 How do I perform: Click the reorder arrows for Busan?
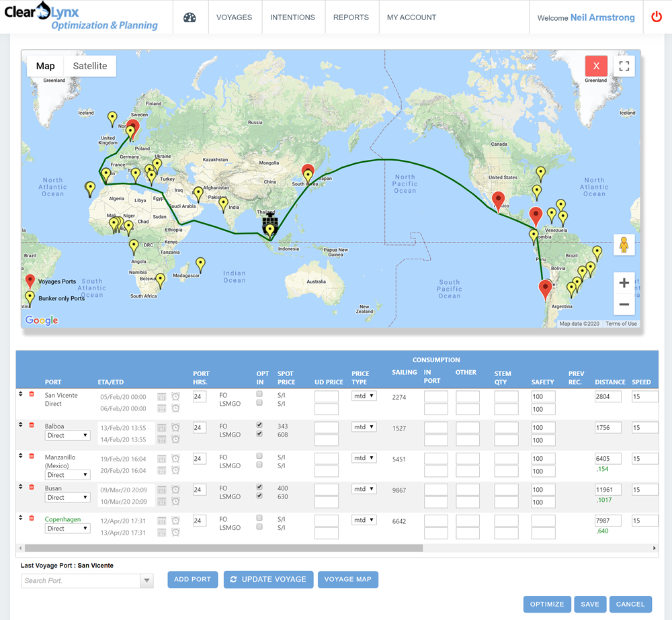click(x=21, y=487)
